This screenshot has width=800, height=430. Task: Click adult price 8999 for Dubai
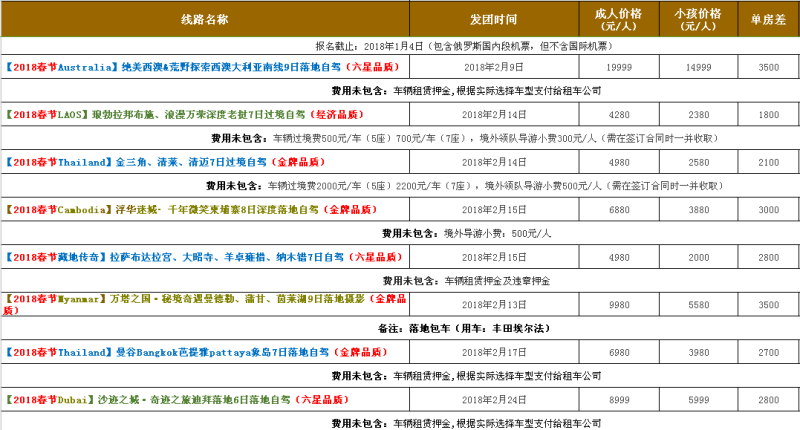(619, 399)
